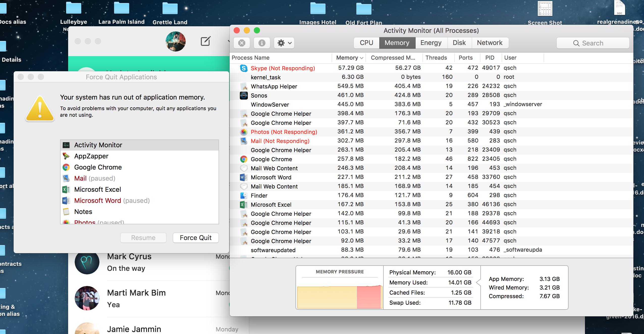Select Activity Monitor in Force Quit list
644x334 pixels.
140,145
